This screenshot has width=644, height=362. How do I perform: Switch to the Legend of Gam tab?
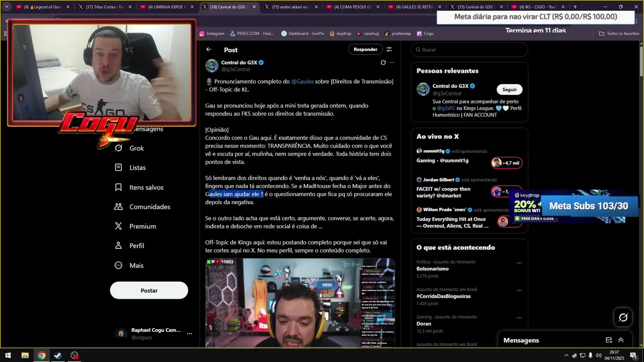click(43, 7)
